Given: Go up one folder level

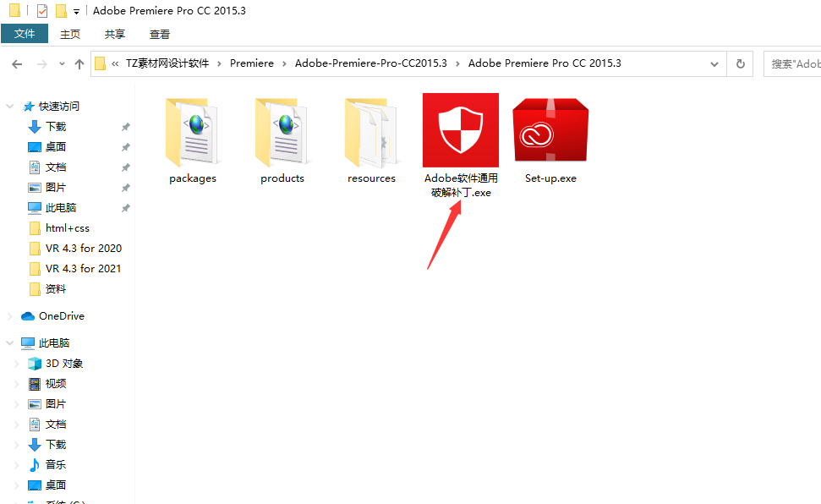Looking at the screenshot, I should coord(79,64).
